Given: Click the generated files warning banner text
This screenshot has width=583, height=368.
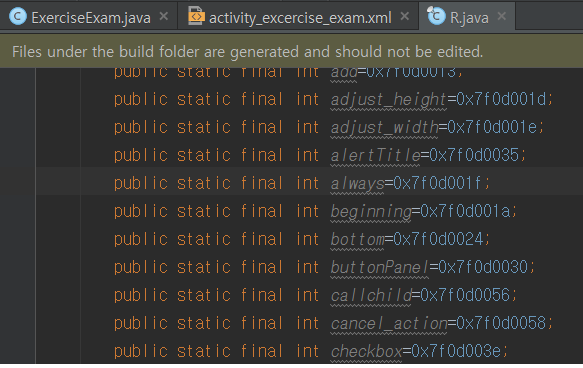Looking at the screenshot, I should click(x=248, y=52).
